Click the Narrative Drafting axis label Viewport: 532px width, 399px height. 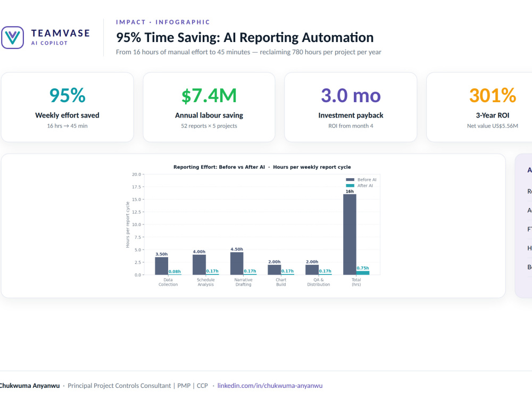click(243, 282)
